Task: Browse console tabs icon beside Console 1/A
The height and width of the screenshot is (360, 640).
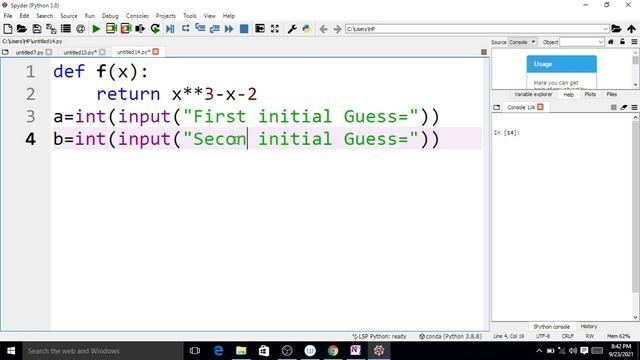Action: tap(497, 107)
